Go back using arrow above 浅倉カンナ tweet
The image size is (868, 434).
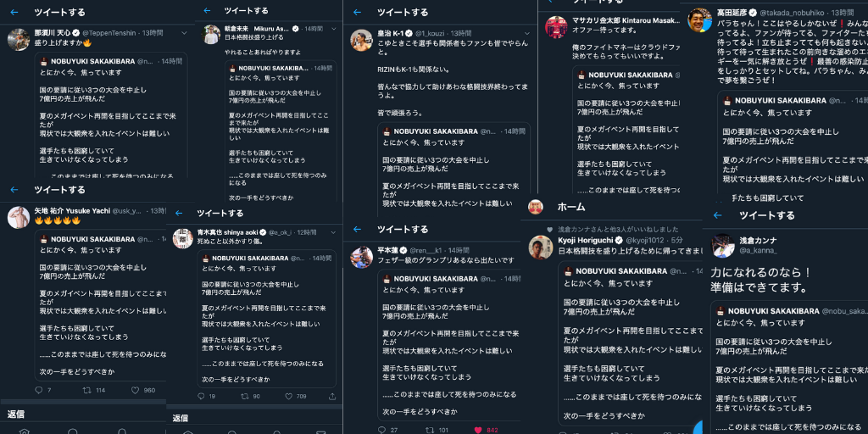coord(718,215)
